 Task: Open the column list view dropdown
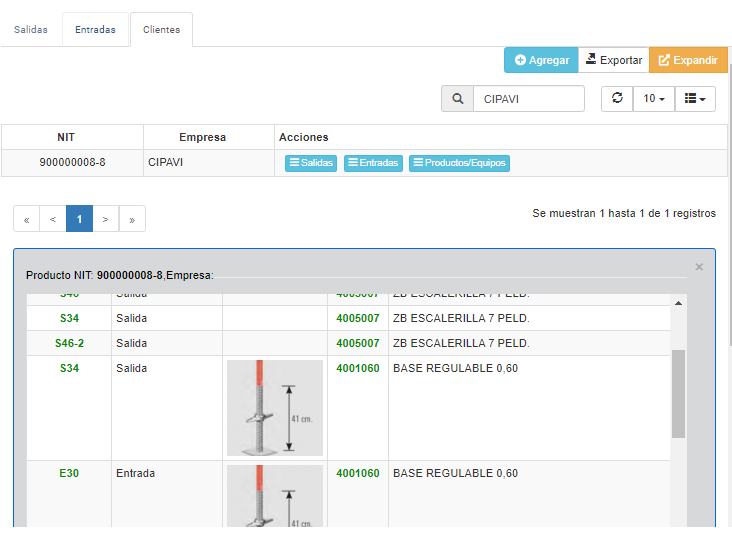point(695,99)
